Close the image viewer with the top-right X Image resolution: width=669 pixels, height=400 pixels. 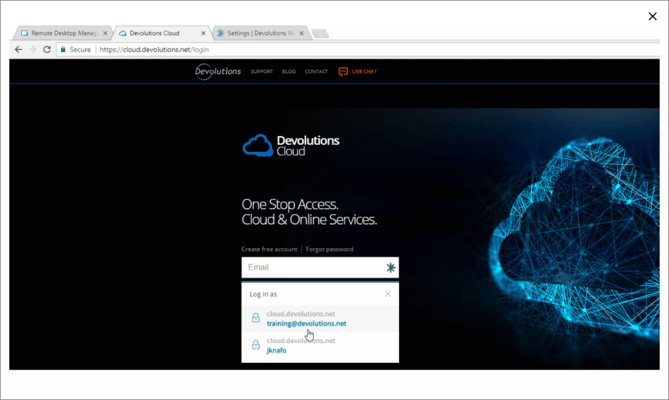(652, 16)
